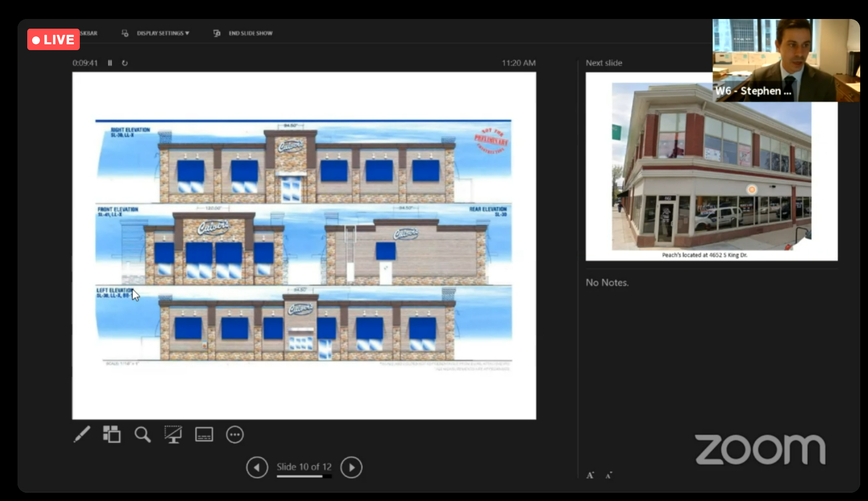Click the RIGHT ELEVATION label on the slide

130,130
